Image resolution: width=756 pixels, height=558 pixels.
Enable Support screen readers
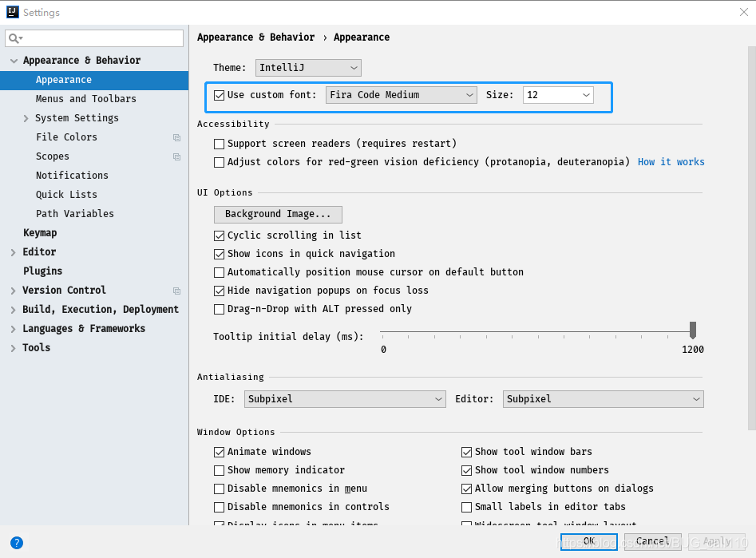(219, 143)
